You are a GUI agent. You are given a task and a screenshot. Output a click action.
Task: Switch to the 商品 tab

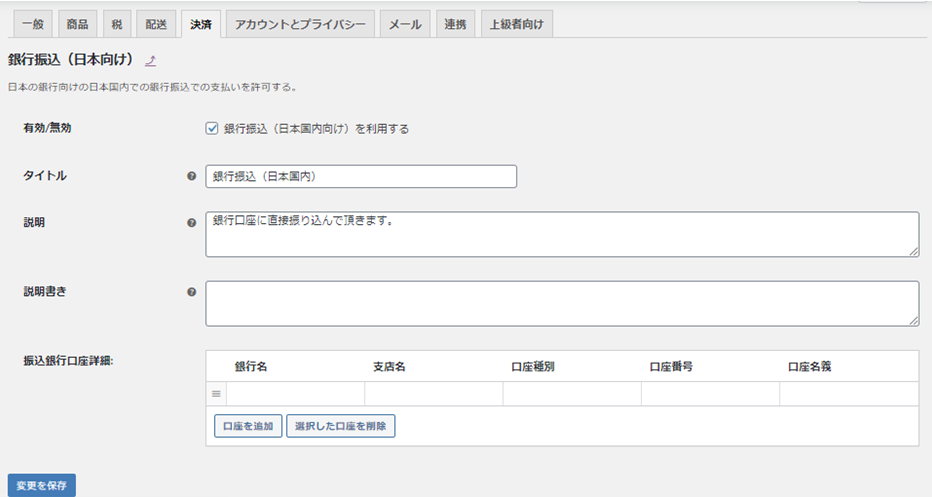click(77, 24)
